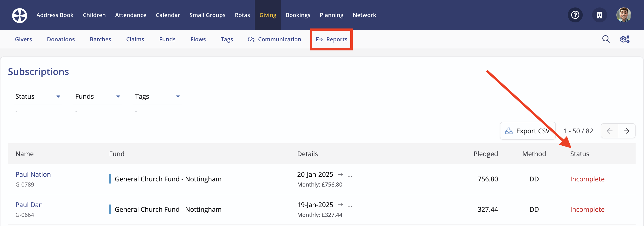The image size is (644, 226).
Task: Click pledged amount 756.80
Action: tap(488, 179)
